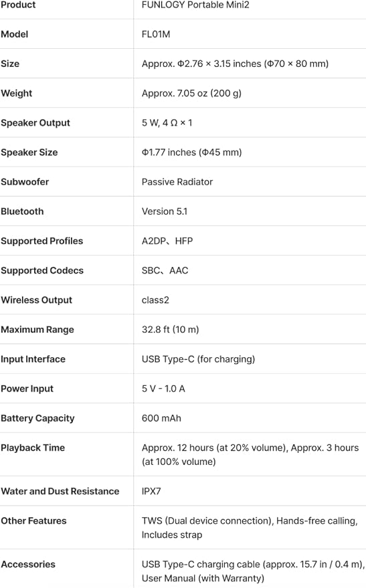Click the USB Type-C (for charging) text
Image resolution: width=366 pixels, height=588 pixels.
(198, 359)
